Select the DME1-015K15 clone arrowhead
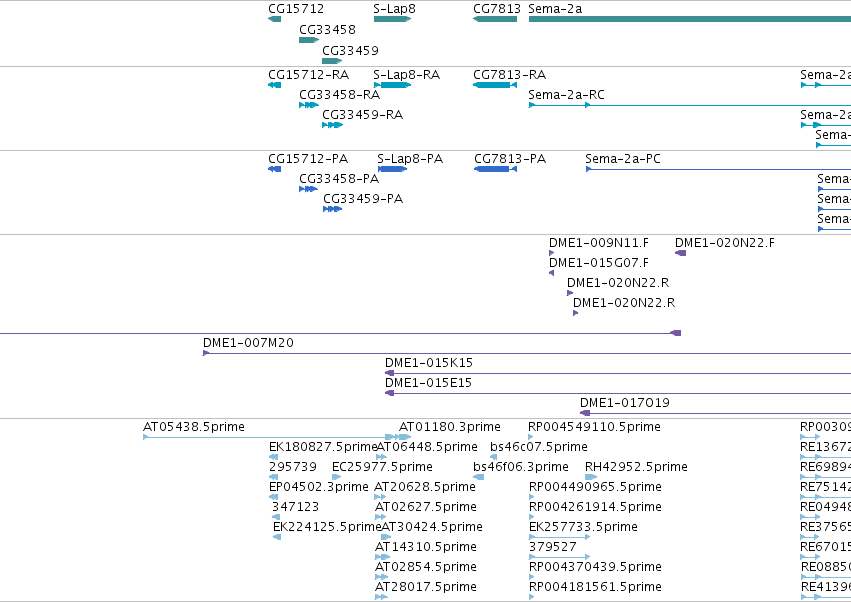 coord(389,373)
